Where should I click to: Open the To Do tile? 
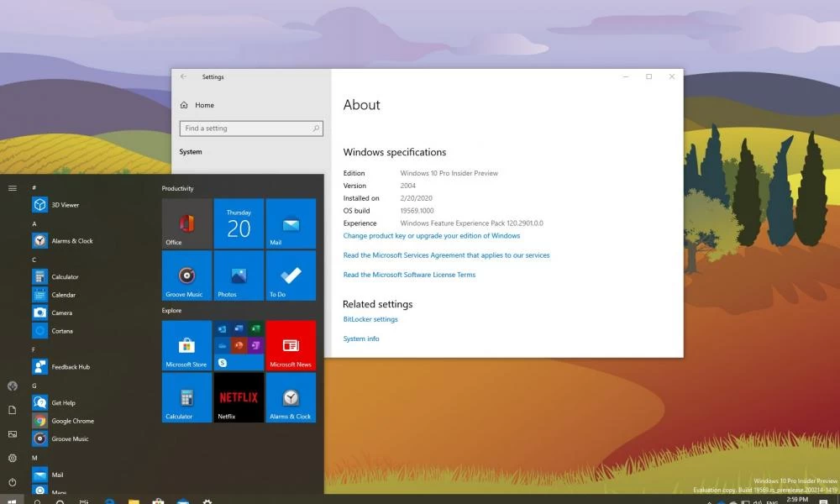291,276
